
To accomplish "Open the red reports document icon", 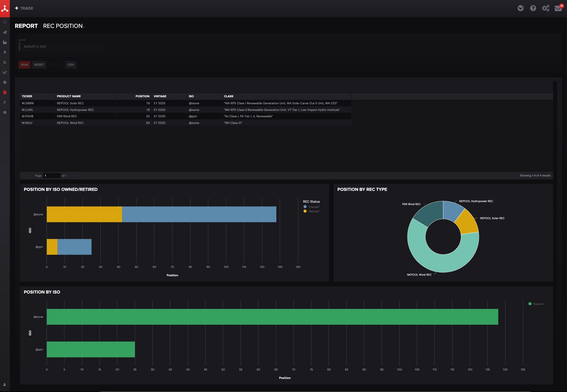I will point(5,92).
